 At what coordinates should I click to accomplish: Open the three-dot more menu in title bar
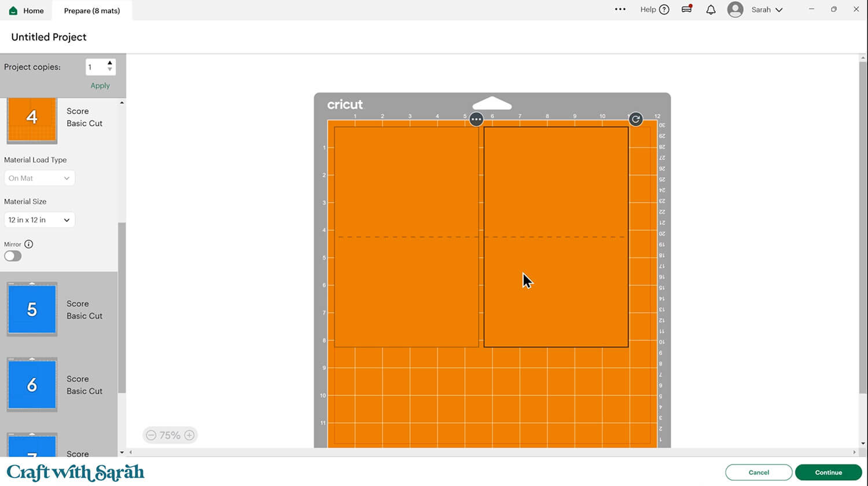(x=620, y=9)
